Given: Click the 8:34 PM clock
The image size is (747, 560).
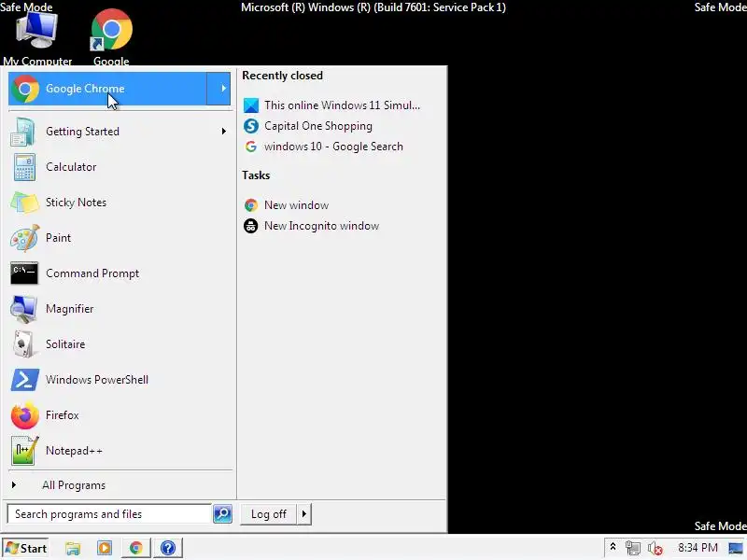Looking at the screenshot, I should pyautogui.click(x=698, y=548).
